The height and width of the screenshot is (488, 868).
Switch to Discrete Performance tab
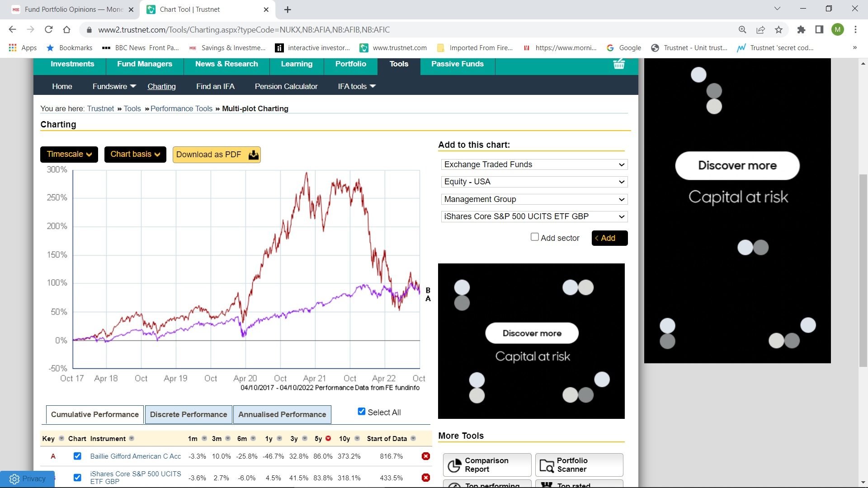[x=189, y=414]
